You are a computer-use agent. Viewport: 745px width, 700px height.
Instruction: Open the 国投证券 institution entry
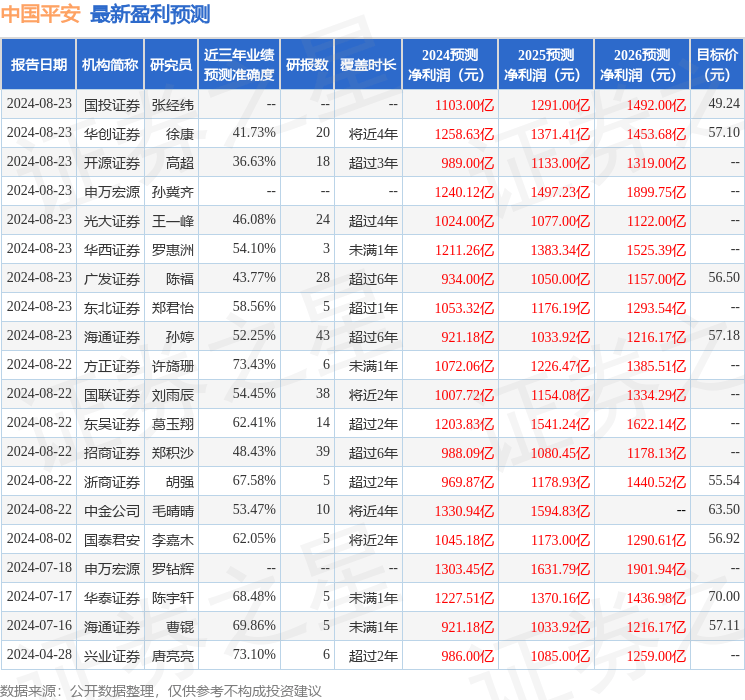point(112,104)
